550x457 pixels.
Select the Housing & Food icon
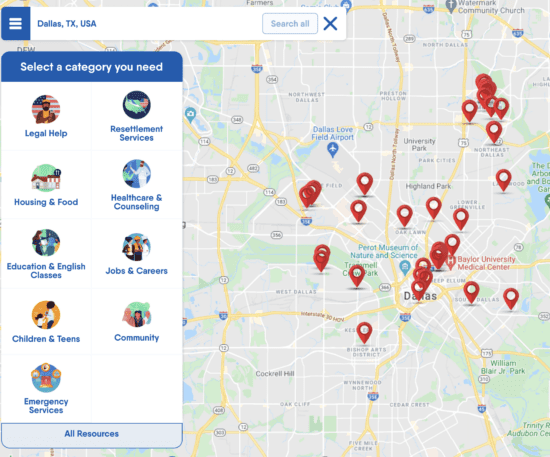[46, 178]
